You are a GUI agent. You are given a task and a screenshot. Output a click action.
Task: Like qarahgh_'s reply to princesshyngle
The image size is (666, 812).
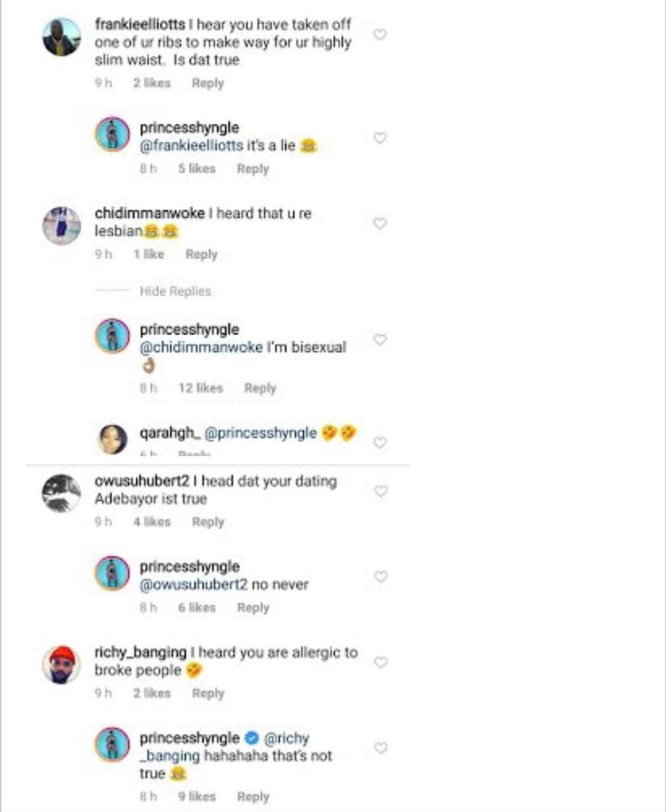pyautogui.click(x=380, y=442)
